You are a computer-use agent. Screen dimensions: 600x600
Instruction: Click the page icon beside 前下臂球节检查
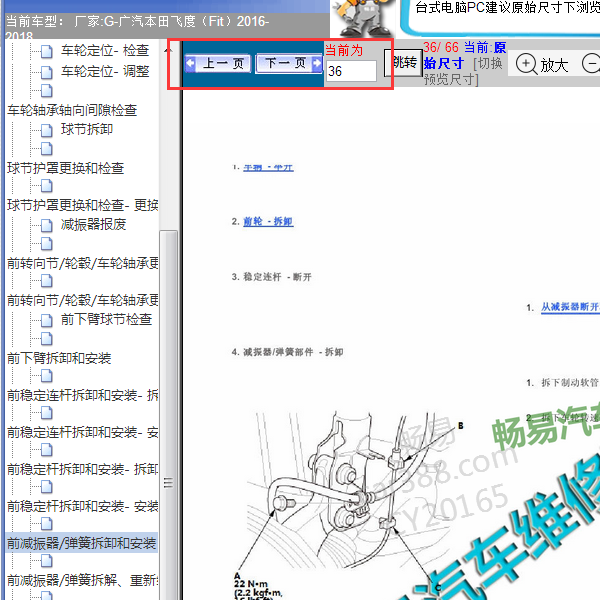tap(47, 320)
